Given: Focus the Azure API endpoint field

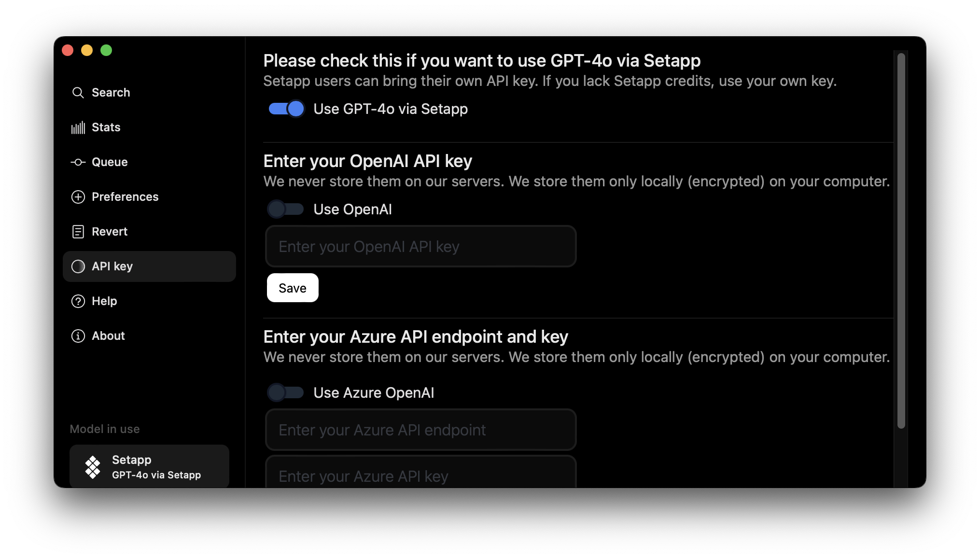Looking at the screenshot, I should 420,430.
